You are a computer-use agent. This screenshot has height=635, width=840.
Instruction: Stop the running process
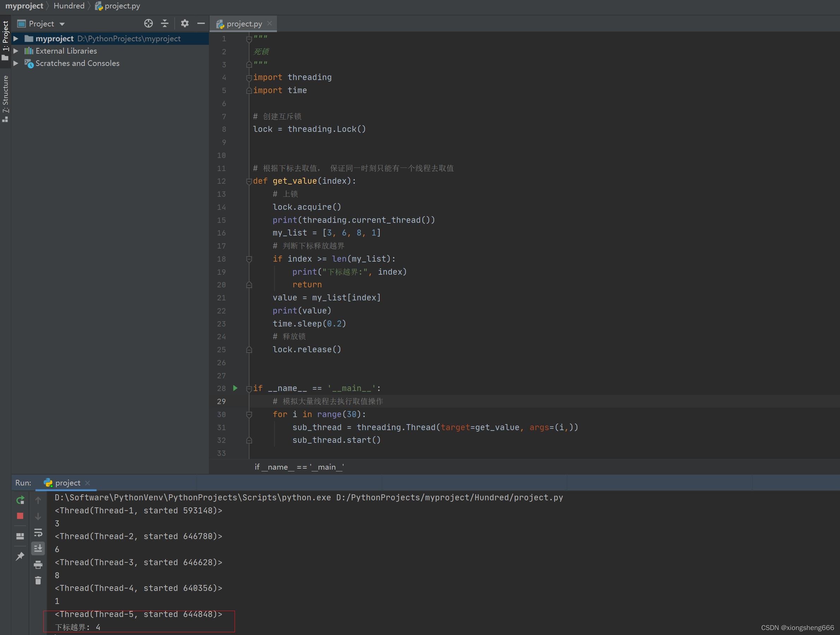pyautogui.click(x=20, y=516)
